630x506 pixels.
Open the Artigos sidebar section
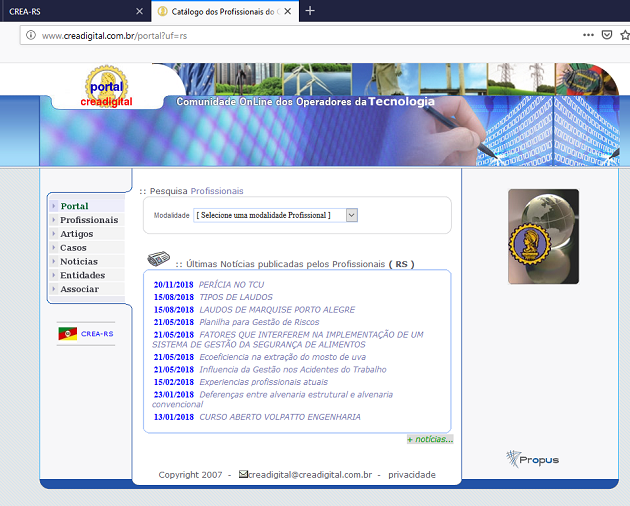(77, 234)
